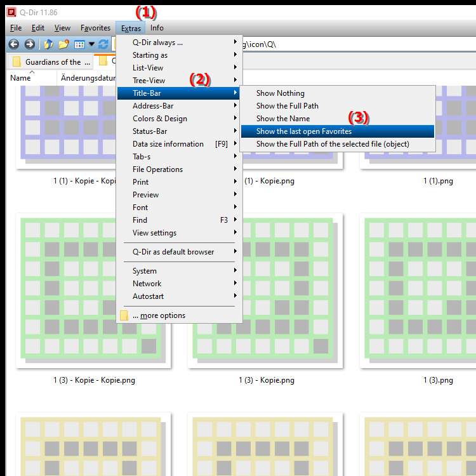Screen dimensions: 476x476
Task: Open the Font submenu
Action: tap(180, 208)
